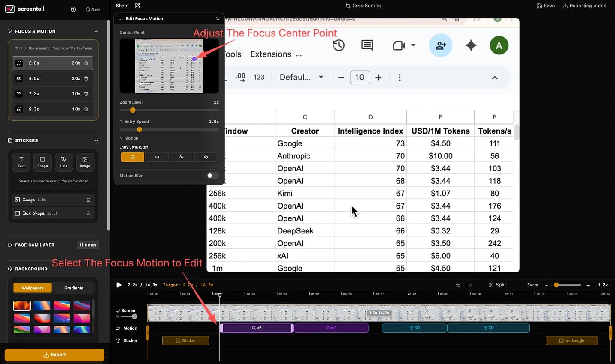Image resolution: width=615 pixels, height=364 pixels.
Task: Choose the Line sticker tool
Action: pos(63,161)
